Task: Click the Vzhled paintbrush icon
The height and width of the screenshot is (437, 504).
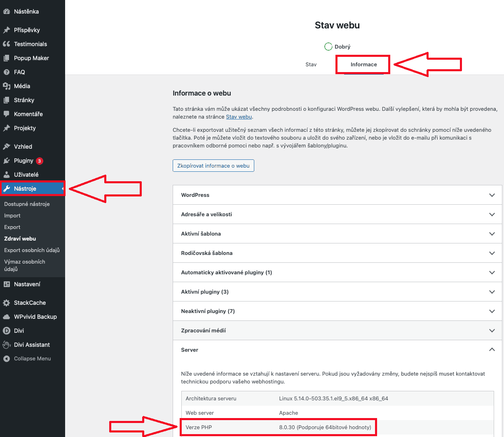Action: click(x=7, y=147)
